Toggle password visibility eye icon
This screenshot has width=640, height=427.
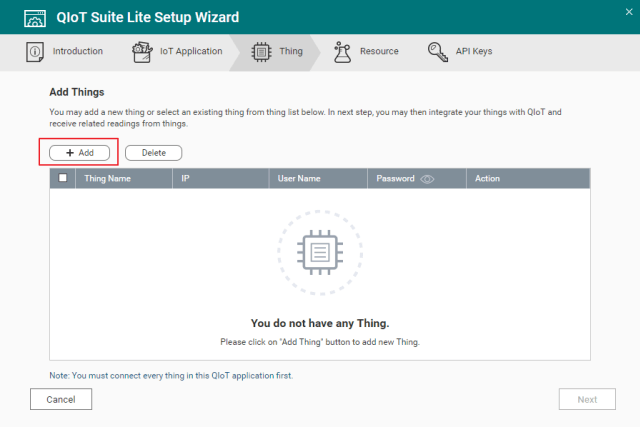[427, 179]
